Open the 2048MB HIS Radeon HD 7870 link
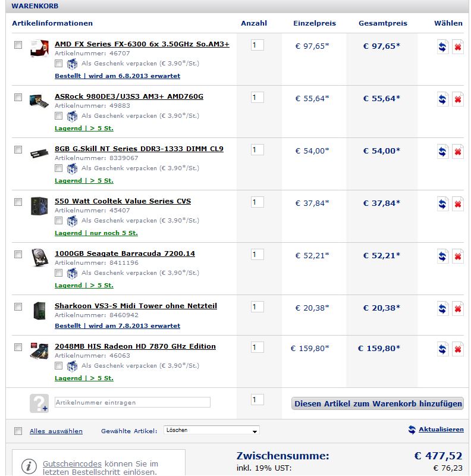471x476 pixels. click(136, 346)
